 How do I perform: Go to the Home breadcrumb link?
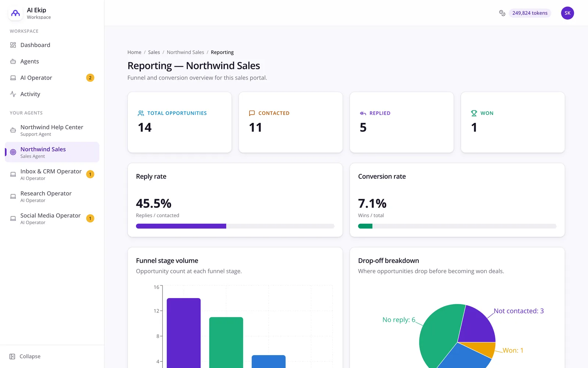tap(134, 52)
